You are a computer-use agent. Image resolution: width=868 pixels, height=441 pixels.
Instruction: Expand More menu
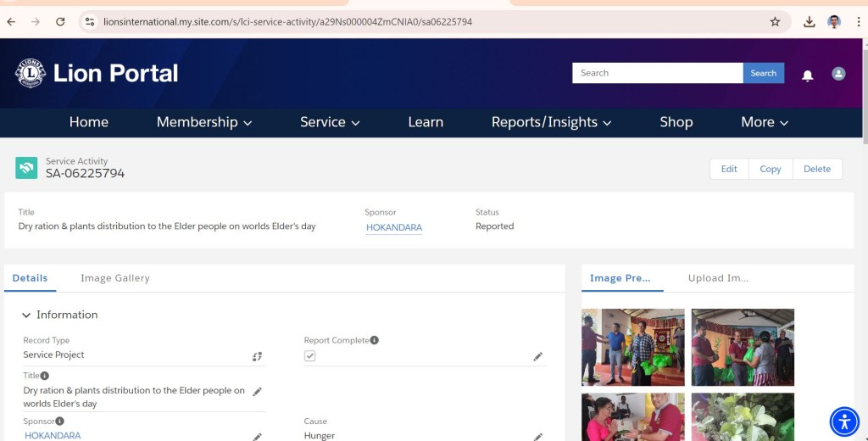point(765,122)
